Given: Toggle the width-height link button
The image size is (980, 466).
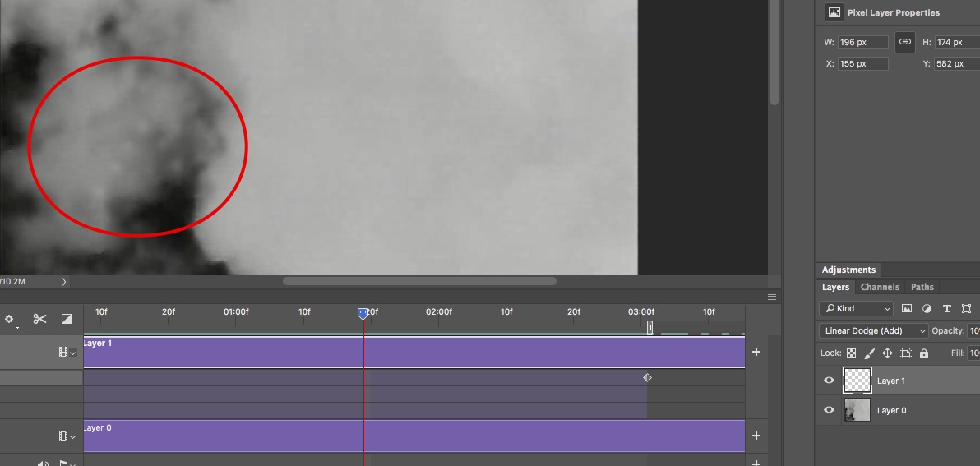Looking at the screenshot, I should [905, 42].
